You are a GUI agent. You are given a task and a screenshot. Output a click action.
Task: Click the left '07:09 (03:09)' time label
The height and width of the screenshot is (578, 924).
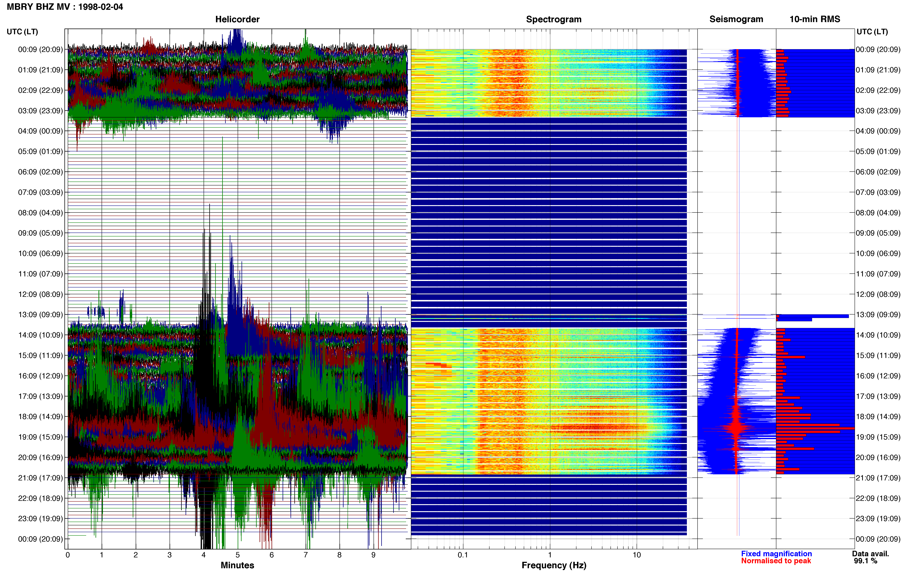(41, 192)
